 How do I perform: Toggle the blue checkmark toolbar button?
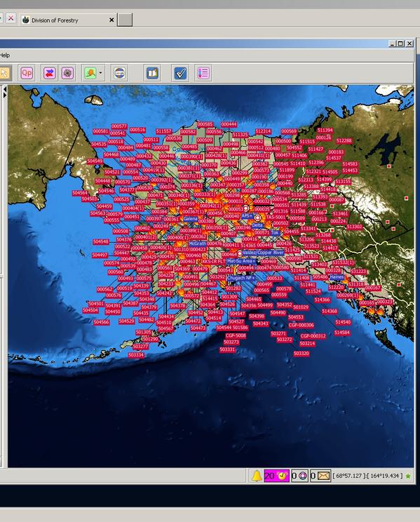coord(180,73)
